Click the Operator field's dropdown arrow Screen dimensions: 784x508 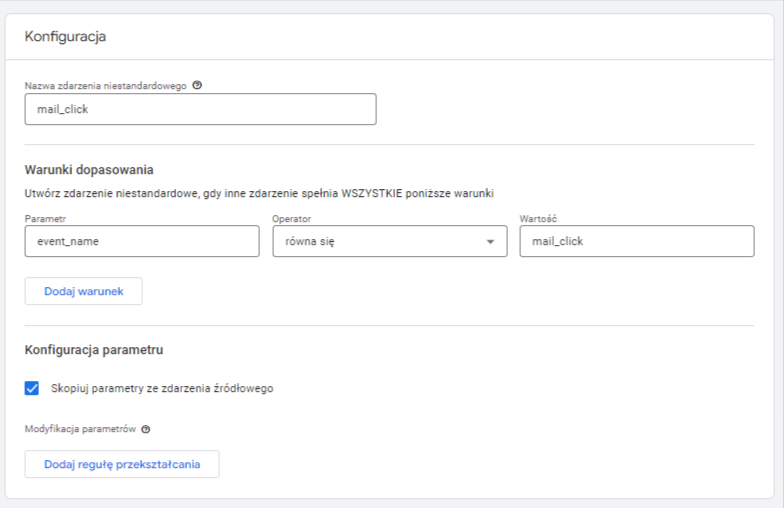(490, 242)
